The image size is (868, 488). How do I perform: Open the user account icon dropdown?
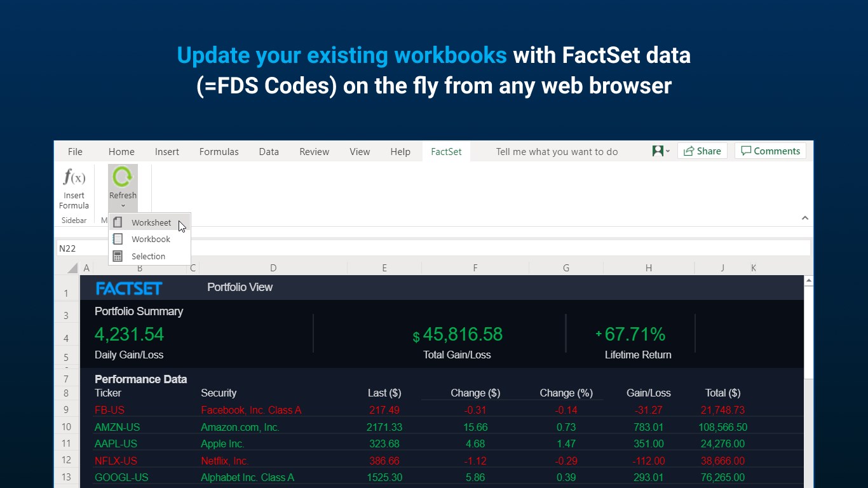coord(661,151)
